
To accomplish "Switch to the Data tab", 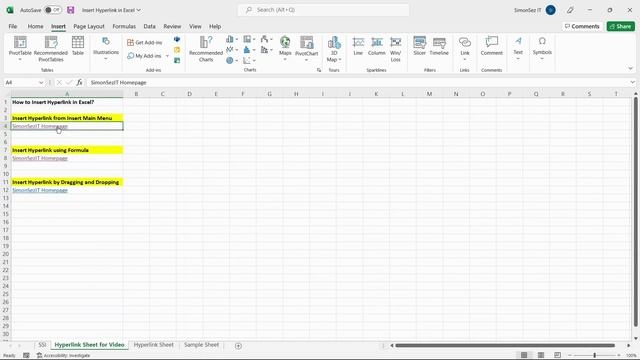I will point(149,26).
